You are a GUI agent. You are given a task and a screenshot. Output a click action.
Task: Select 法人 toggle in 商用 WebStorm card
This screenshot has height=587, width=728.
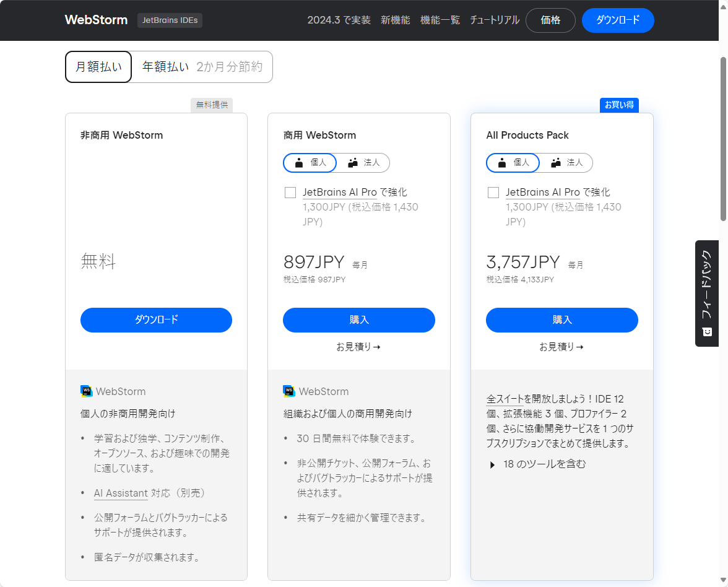(x=363, y=162)
